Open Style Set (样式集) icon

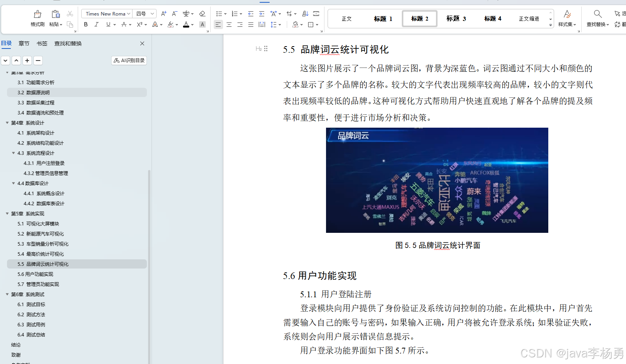click(567, 14)
